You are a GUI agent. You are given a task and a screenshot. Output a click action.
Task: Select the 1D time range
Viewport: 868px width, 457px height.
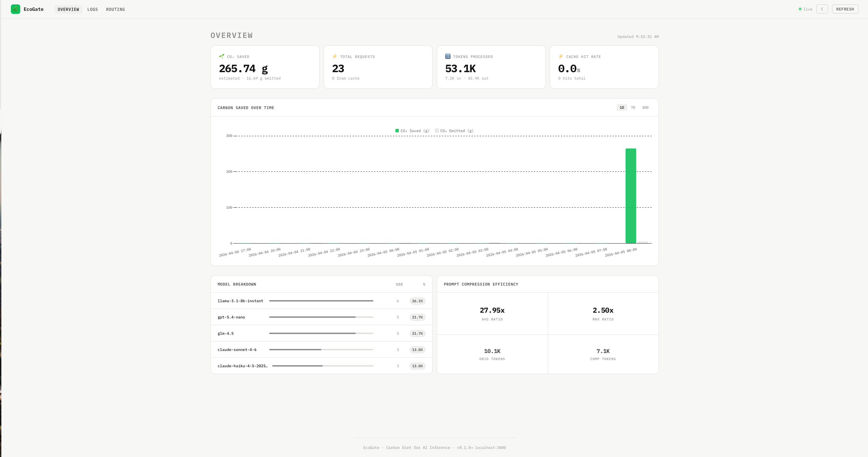622,107
